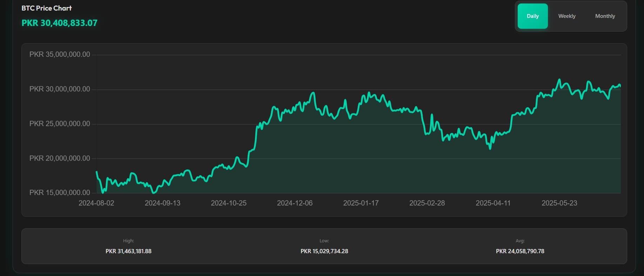Click the Low value PKR 15,029,734.28
The image size is (644, 276).
click(324, 251)
